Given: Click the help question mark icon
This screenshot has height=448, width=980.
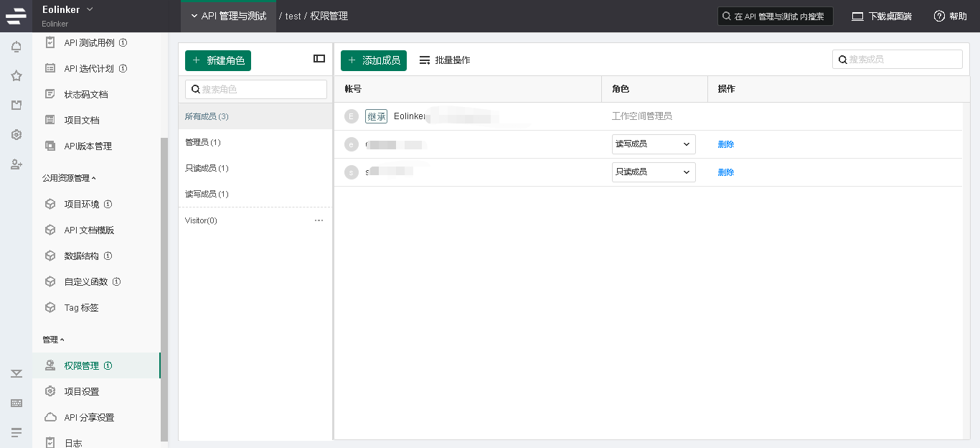Looking at the screenshot, I should pos(939,16).
